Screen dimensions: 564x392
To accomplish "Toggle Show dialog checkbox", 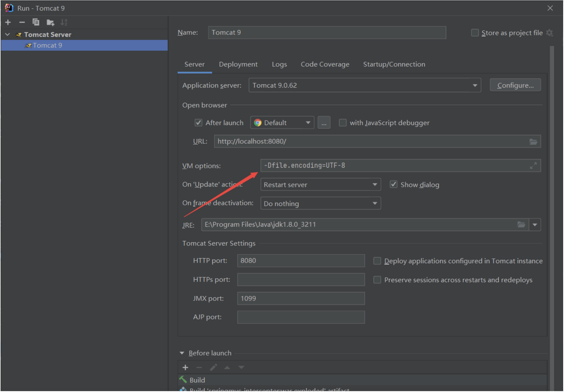I will pyautogui.click(x=393, y=185).
